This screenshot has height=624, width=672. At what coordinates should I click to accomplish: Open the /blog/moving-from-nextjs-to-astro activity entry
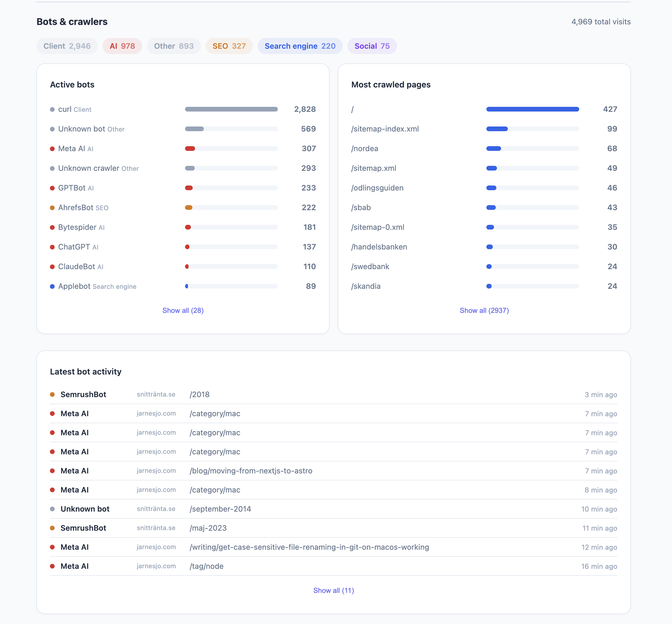click(251, 471)
